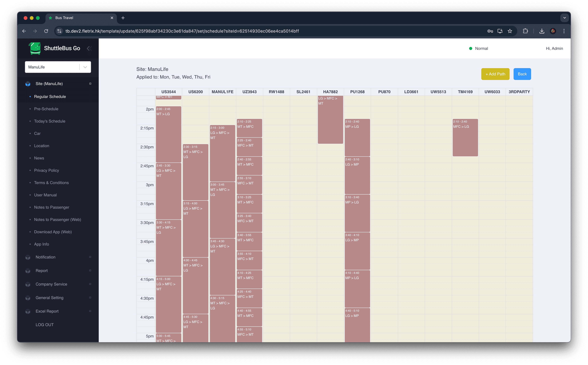Collapse the sidebar with the double-chevron icon
The width and height of the screenshot is (588, 365).
click(89, 48)
